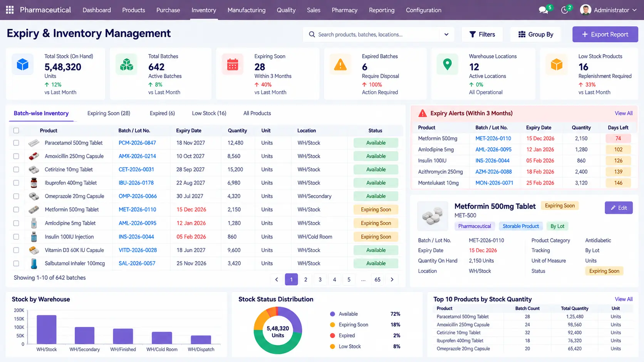Click the search magnifier icon
644x362 pixels.
312,35
